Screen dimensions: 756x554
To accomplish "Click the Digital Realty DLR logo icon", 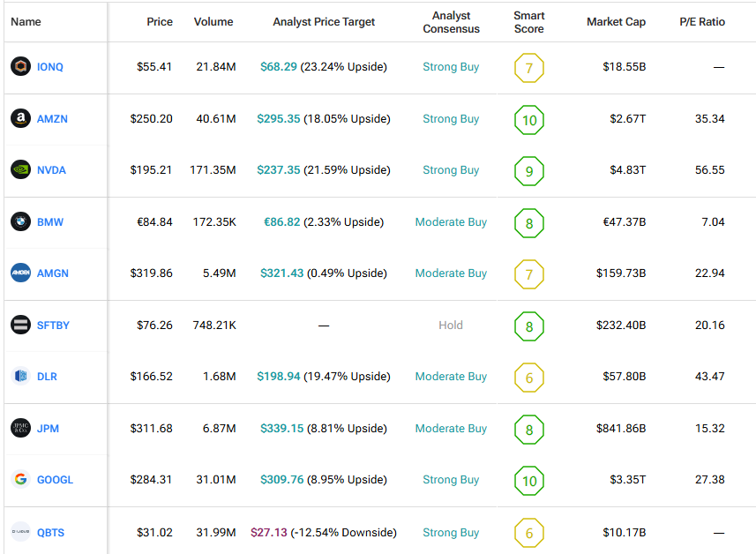I will click(x=20, y=377).
